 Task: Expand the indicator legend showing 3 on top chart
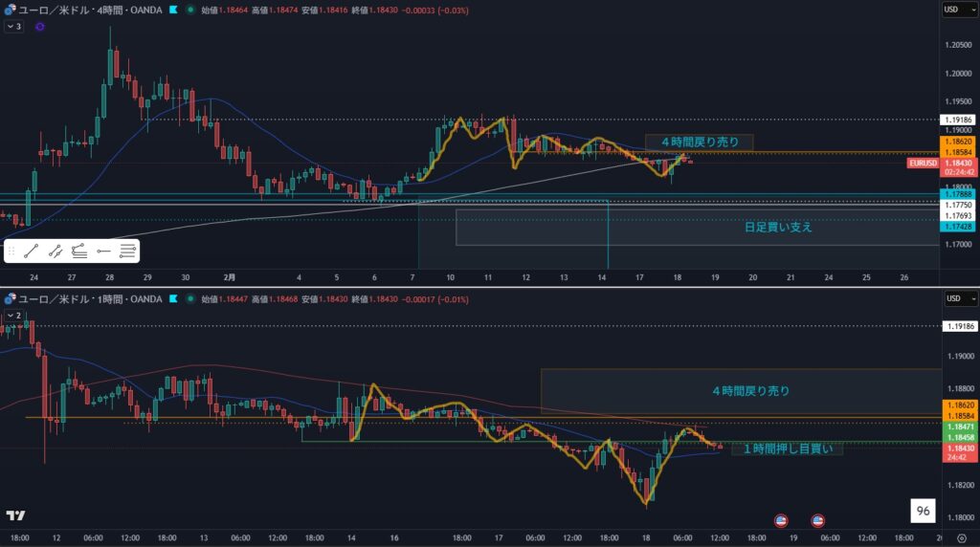pyautogui.click(x=13, y=27)
